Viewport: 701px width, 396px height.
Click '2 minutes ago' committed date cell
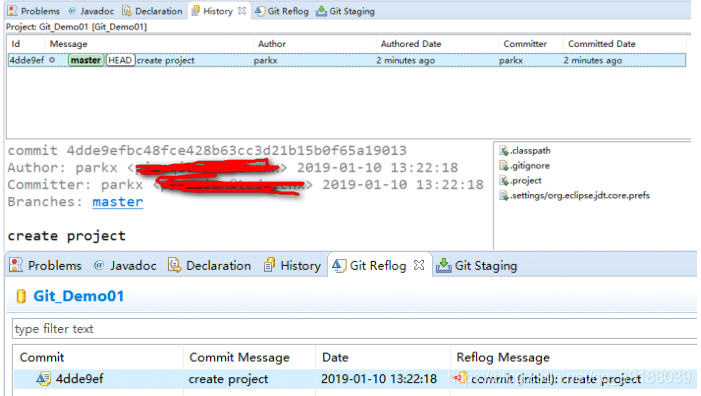(593, 60)
